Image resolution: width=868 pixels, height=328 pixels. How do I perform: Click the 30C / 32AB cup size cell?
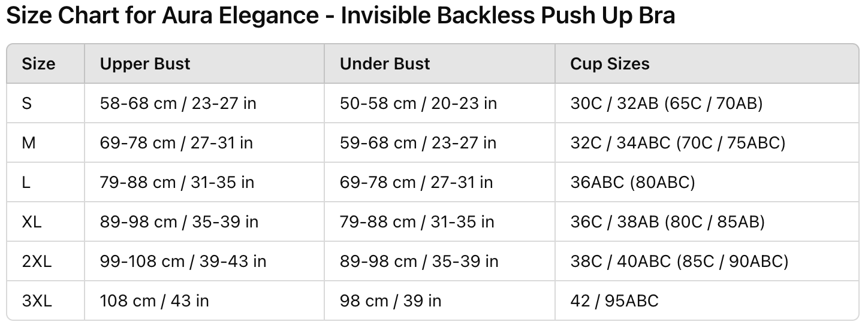pyautogui.click(x=667, y=104)
